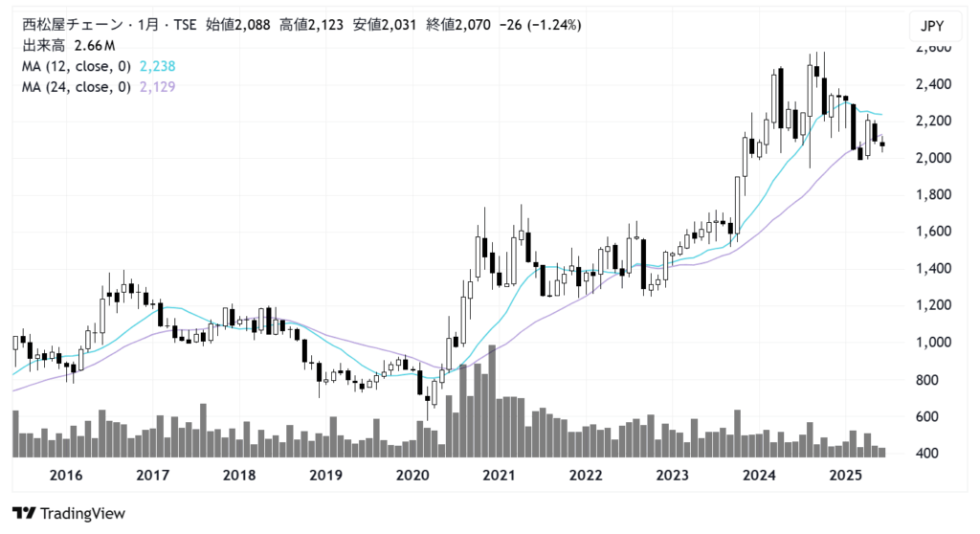
Task: Click the 2016 time axis label
Action: (x=66, y=476)
